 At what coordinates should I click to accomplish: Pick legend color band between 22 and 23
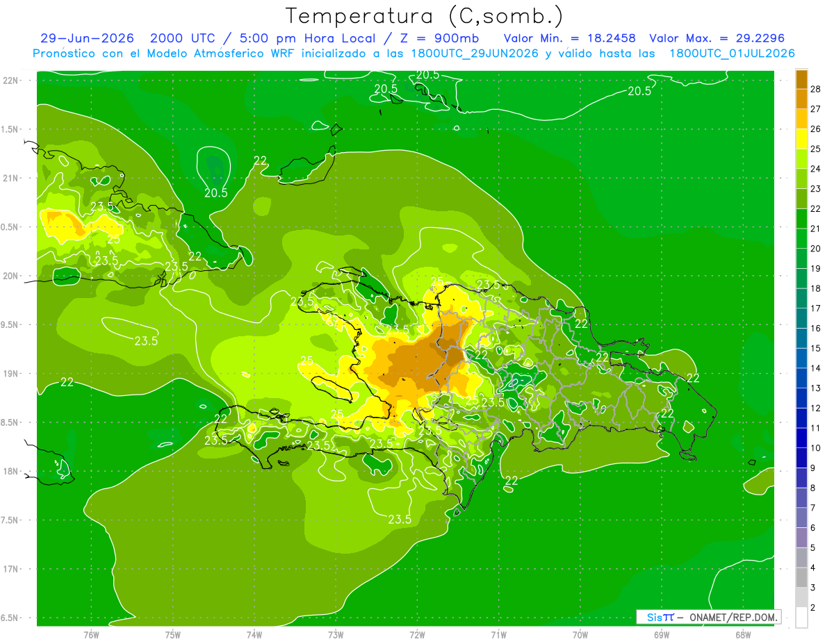pyautogui.click(x=801, y=199)
